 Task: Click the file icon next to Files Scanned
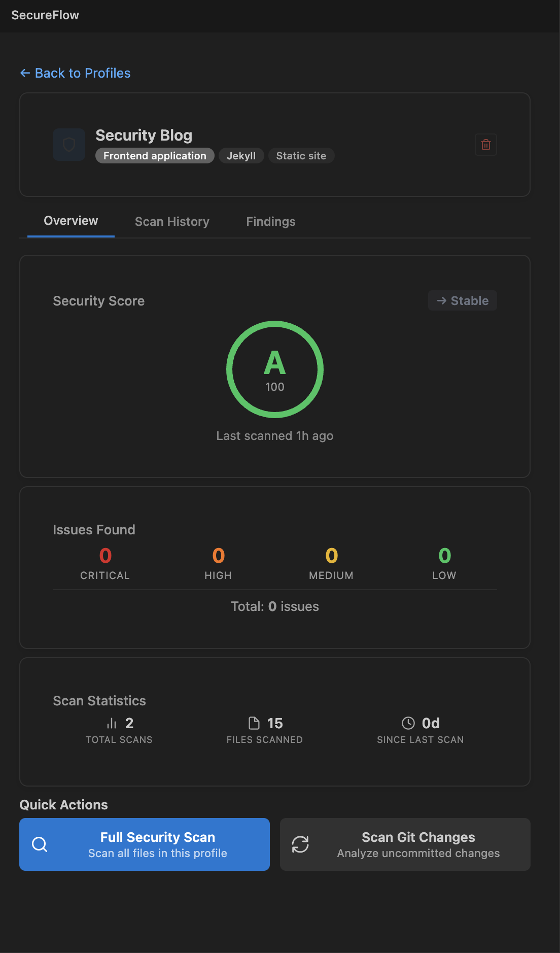click(x=254, y=723)
